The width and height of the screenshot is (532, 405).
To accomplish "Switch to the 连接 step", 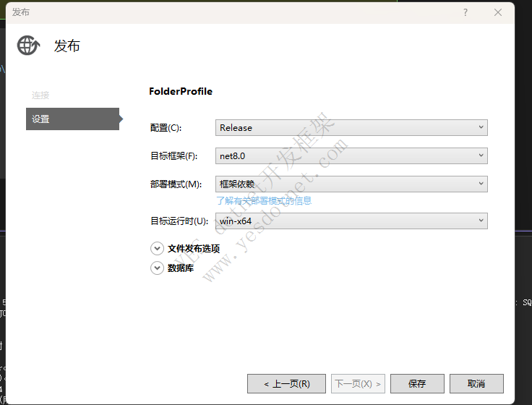I will [40, 95].
